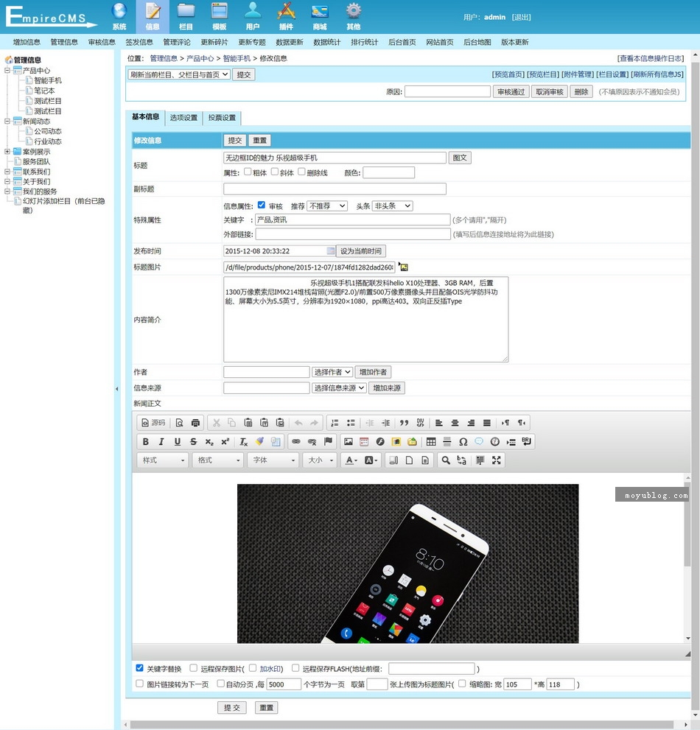Open the 栏目 top navigation menu

[186, 17]
